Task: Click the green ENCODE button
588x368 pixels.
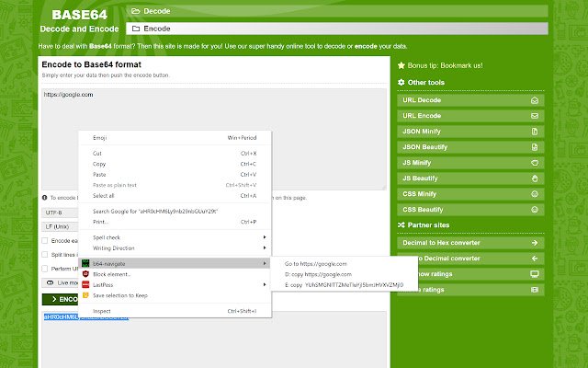Action: coord(61,299)
